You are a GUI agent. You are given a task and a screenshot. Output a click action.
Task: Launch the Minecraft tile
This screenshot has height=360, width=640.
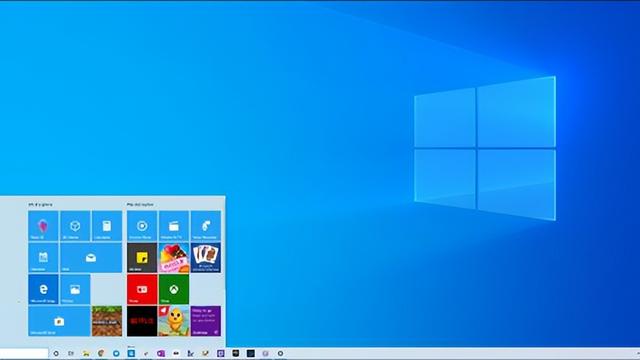(x=107, y=321)
